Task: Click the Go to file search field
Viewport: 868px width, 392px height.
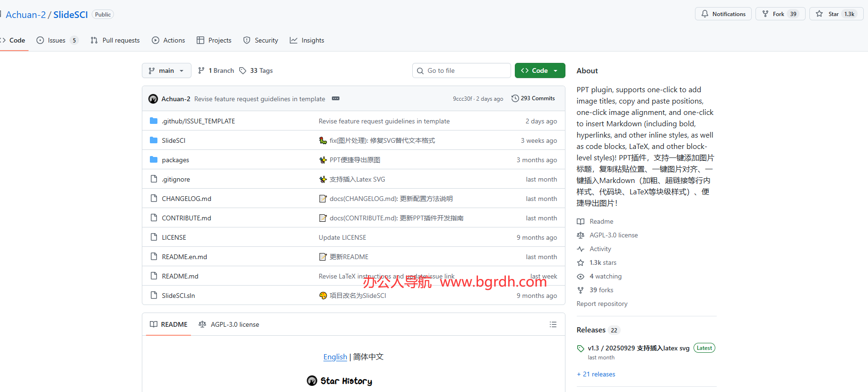Action: click(x=461, y=70)
